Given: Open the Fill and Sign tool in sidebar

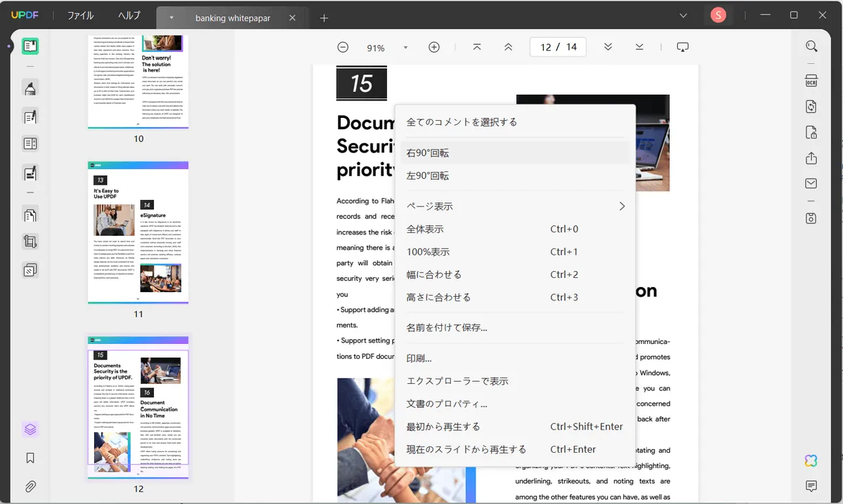Looking at the screenshot, I should (x=30, y=173).
